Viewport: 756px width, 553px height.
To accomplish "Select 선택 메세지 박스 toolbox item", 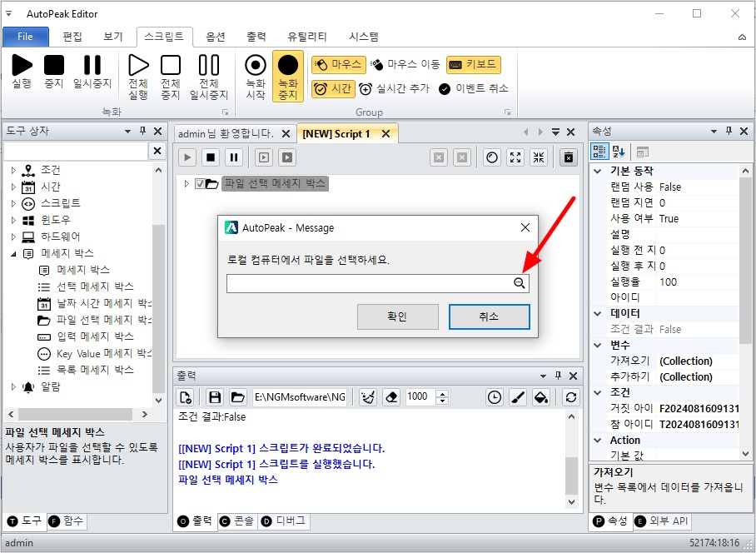I will 95,286.
